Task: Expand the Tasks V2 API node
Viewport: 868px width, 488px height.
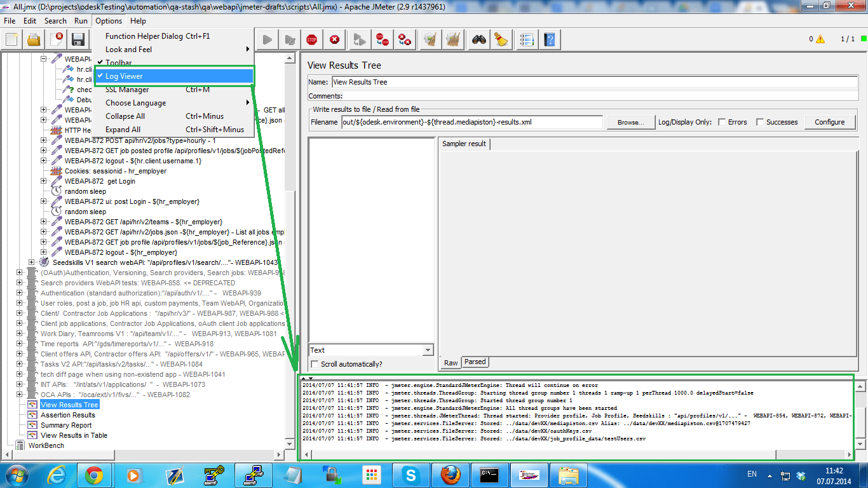Action: tap(20, 364)
